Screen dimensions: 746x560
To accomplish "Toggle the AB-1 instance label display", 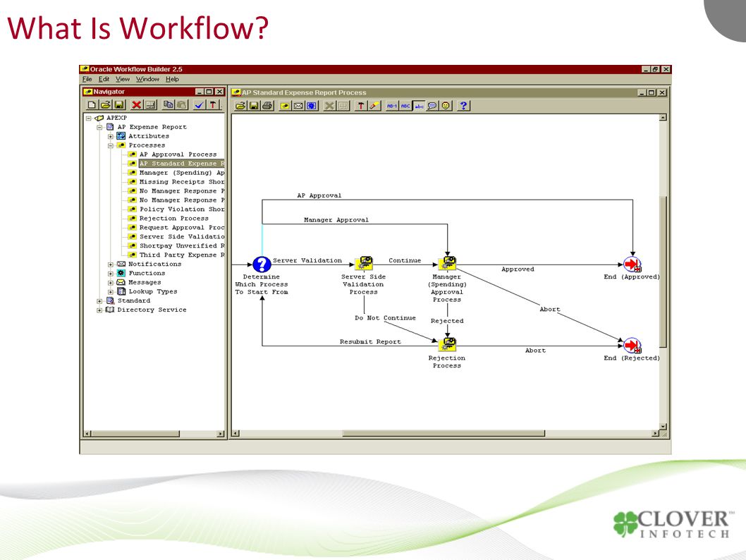I will (391, 106).
